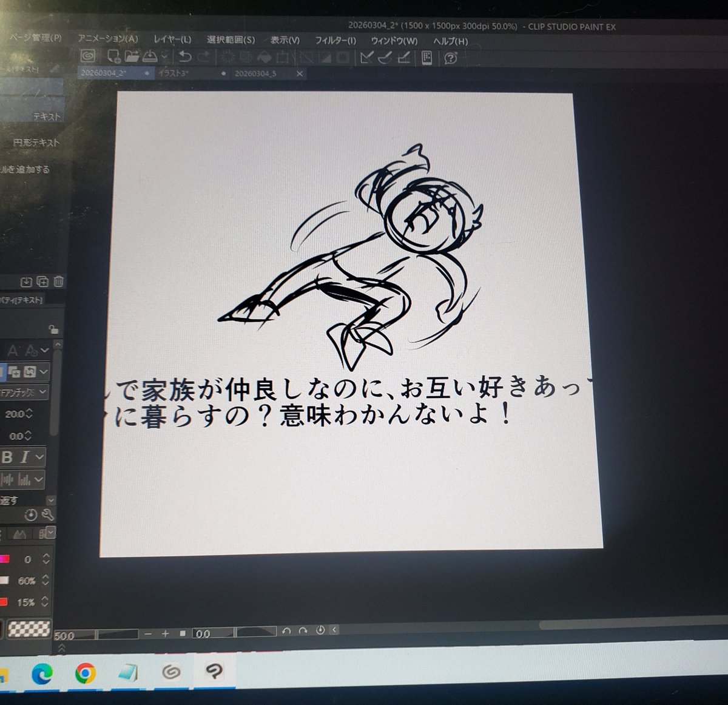Click the Scale/Rotate transform icon

[x=282, y=58]
